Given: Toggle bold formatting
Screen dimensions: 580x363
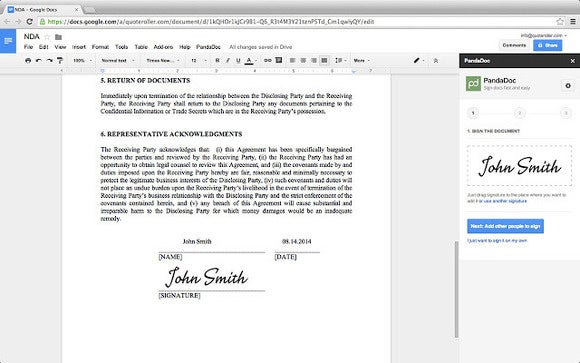Looking at the screenshot, I should click(217, 60).
